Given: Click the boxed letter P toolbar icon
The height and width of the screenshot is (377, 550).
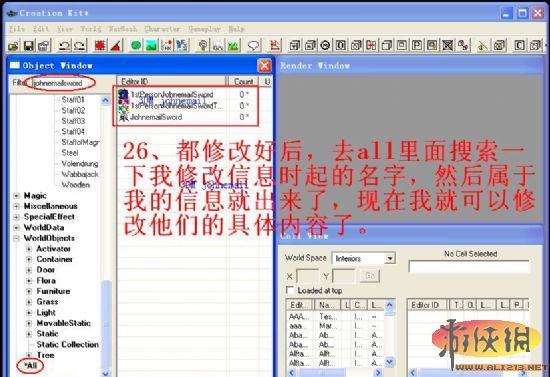Looking at the screenshot, I should 417,45.
